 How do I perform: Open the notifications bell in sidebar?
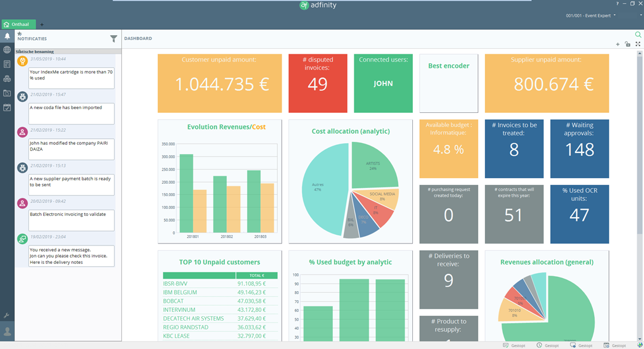7,37
